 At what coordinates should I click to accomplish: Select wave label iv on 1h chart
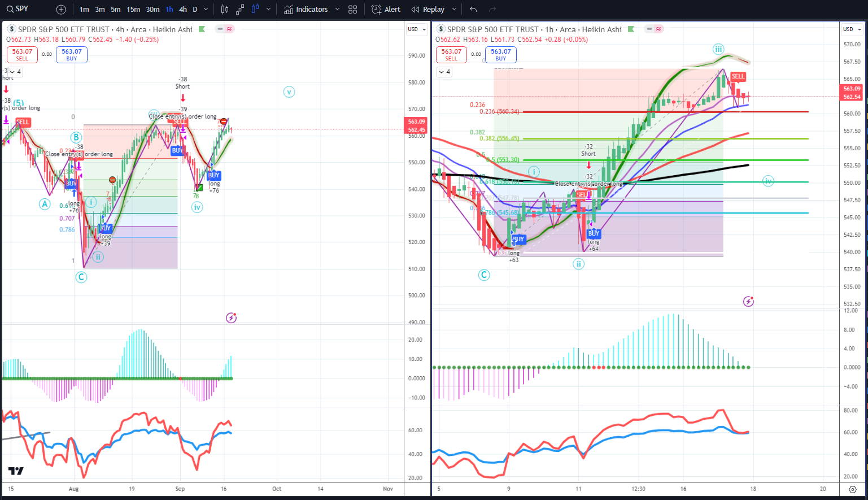click(x=768, y=181)
